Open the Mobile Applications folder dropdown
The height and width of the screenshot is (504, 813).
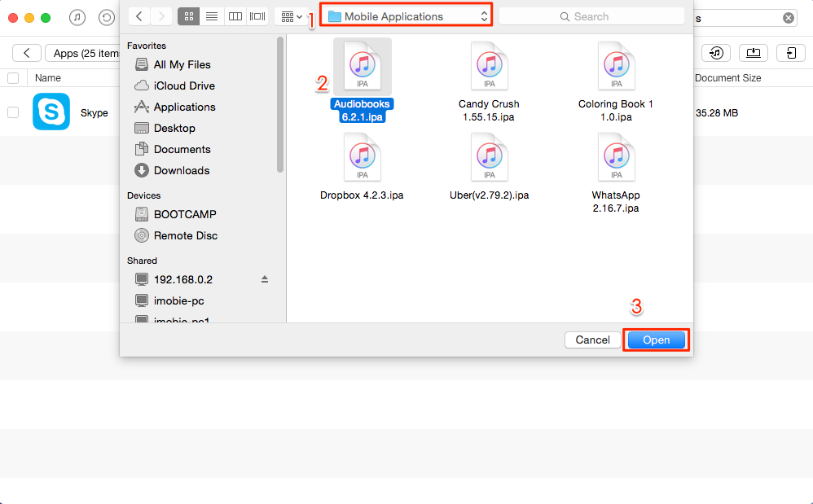[406, 16]
